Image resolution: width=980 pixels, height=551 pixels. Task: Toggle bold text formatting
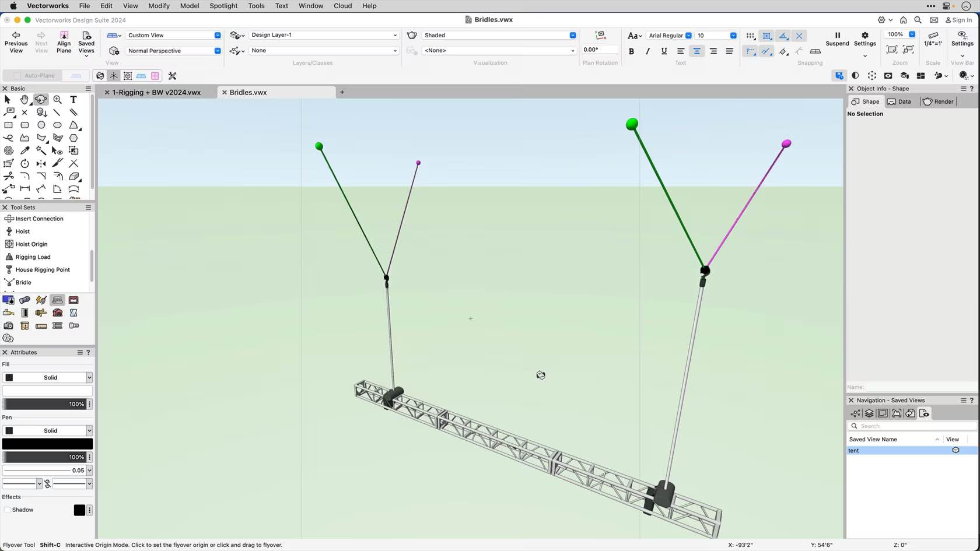pyautogui.click(x=631, y=51)
